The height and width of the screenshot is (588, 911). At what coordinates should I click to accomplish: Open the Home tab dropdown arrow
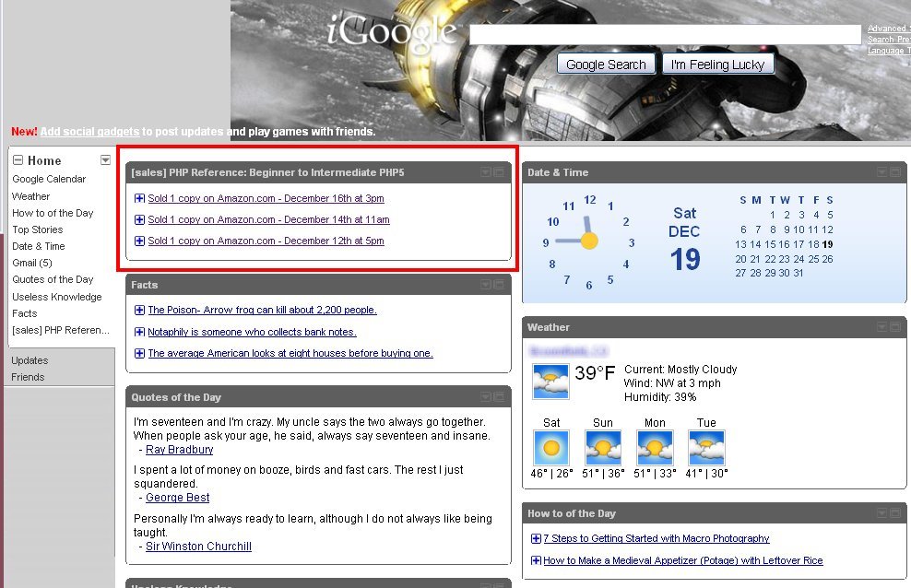(105, 159)
